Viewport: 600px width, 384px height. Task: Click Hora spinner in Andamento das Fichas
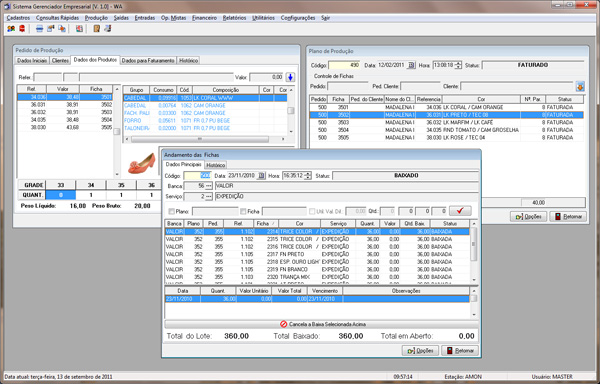coord(308,176)
